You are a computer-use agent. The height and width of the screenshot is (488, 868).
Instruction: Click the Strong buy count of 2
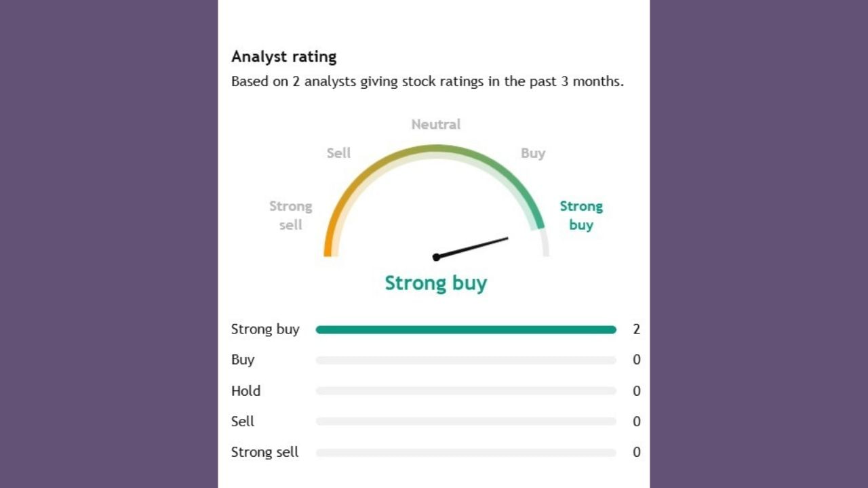point(636,329)
